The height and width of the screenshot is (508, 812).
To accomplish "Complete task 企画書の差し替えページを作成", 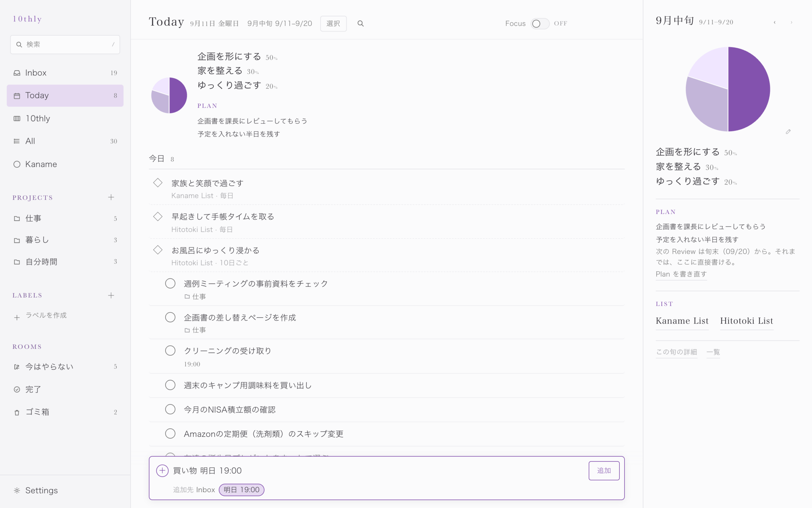I will point(170,317).
